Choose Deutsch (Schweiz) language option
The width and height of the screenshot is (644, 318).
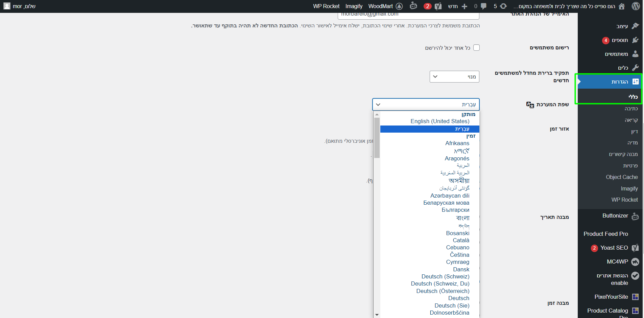(445, 276)
